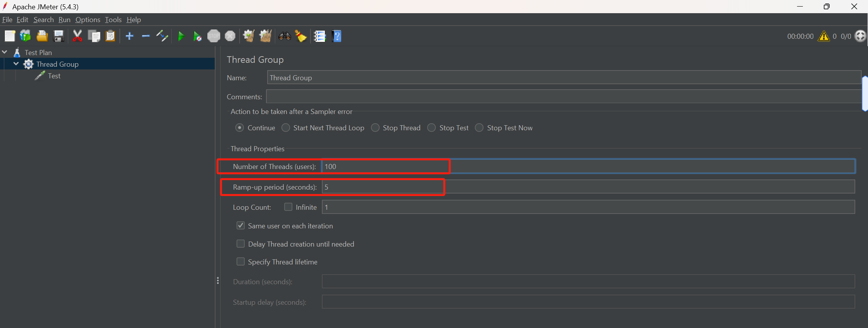This screenshot has height=328, width=868.
Task: Click the Copy icon in toolbar
Action: tap(94, 36)
